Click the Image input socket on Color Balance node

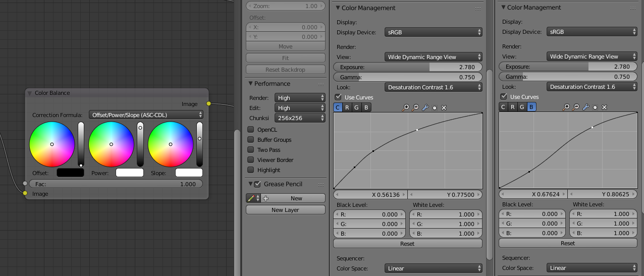point(25,193)
